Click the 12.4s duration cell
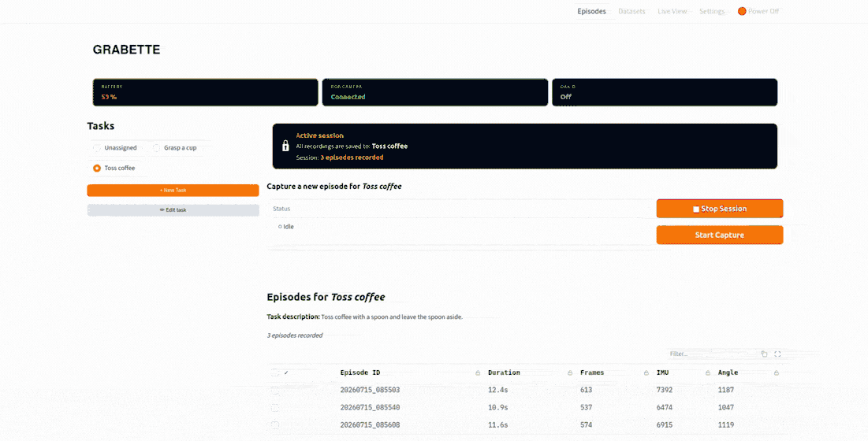 (x=497, y=390)
